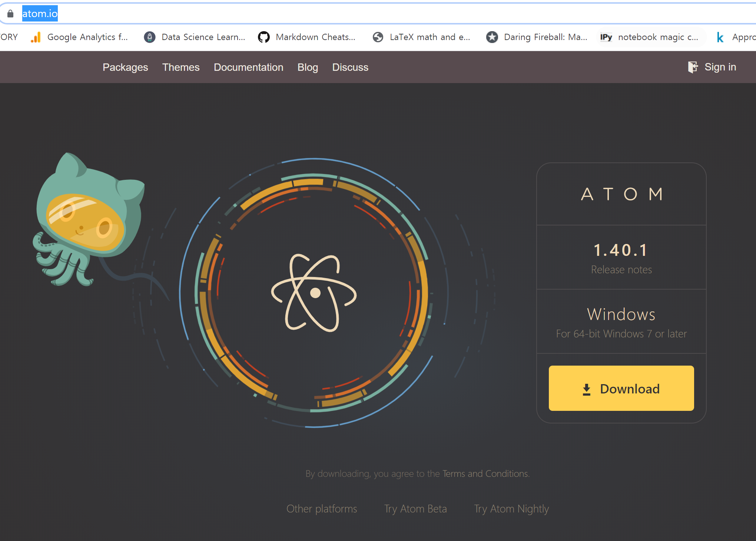Open the Google Analytics bookmark icon
This screenshot has height=541, width=756.
[36, 37]
